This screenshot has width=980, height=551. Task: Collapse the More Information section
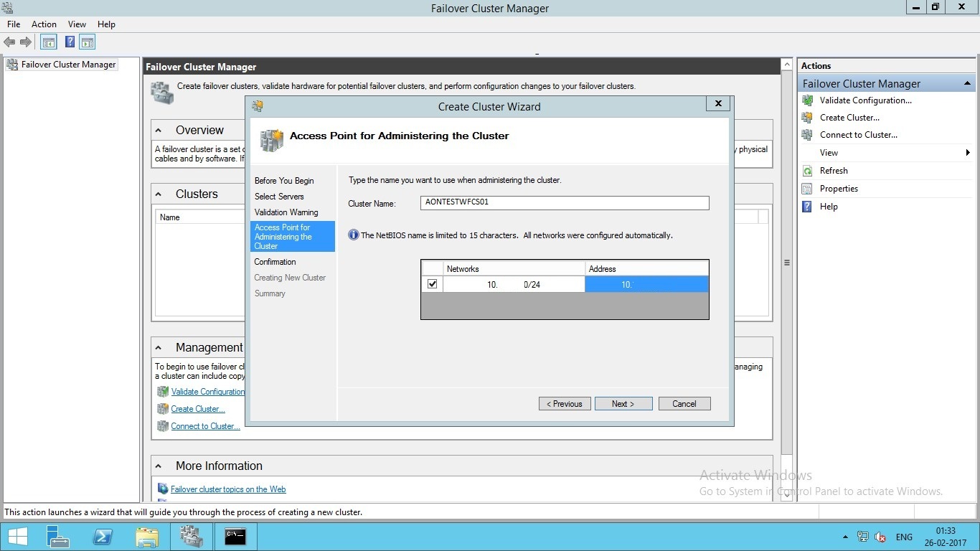click(159, 466)
